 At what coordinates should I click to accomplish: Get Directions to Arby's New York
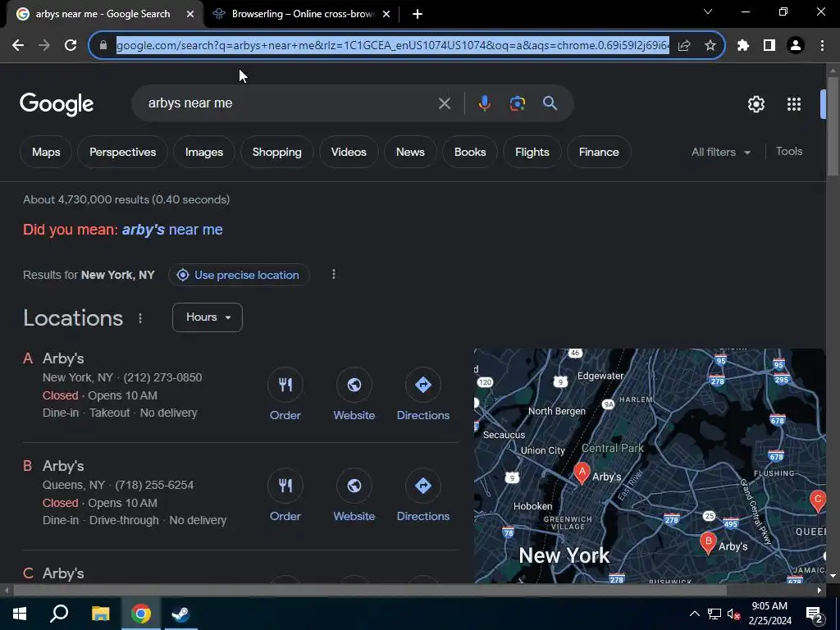click(x=423, y=395)
